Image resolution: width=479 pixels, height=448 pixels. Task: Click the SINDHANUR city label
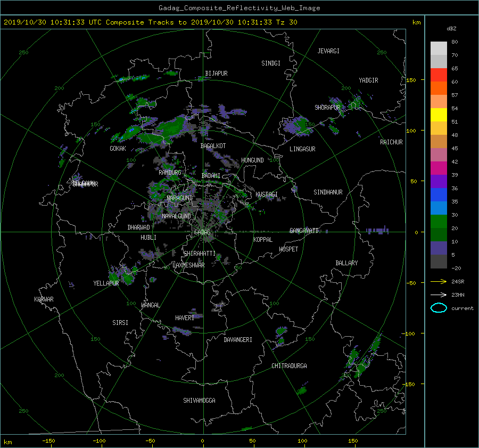coord(328,192)
